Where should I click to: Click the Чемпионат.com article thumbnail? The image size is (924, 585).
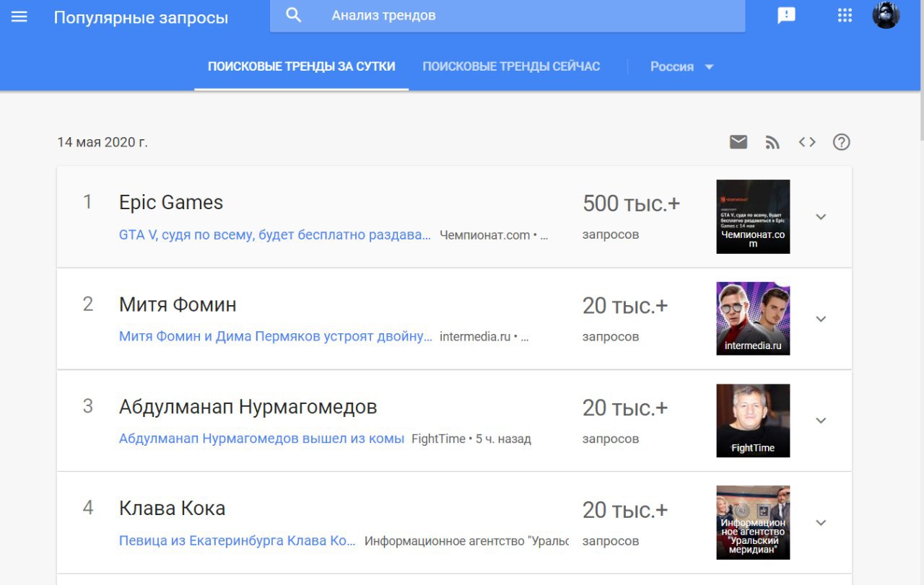pos(753,216)
